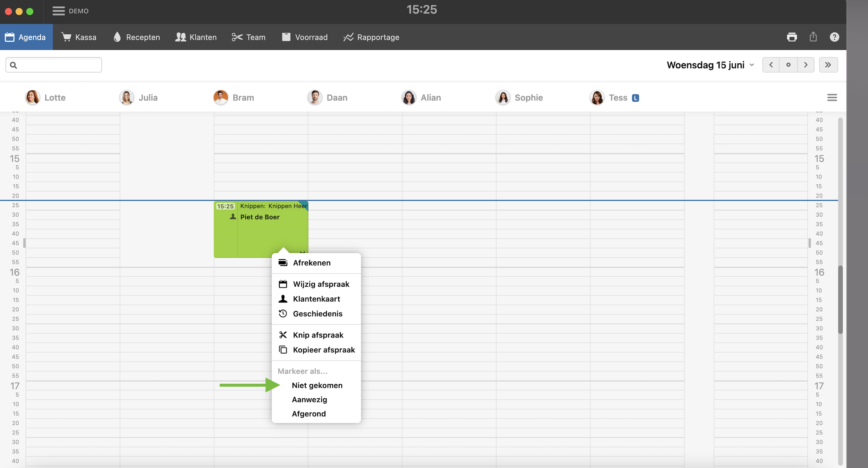Click Bram's avatar photo
This screenshot has width=868, height=468.
coord(221,98)
